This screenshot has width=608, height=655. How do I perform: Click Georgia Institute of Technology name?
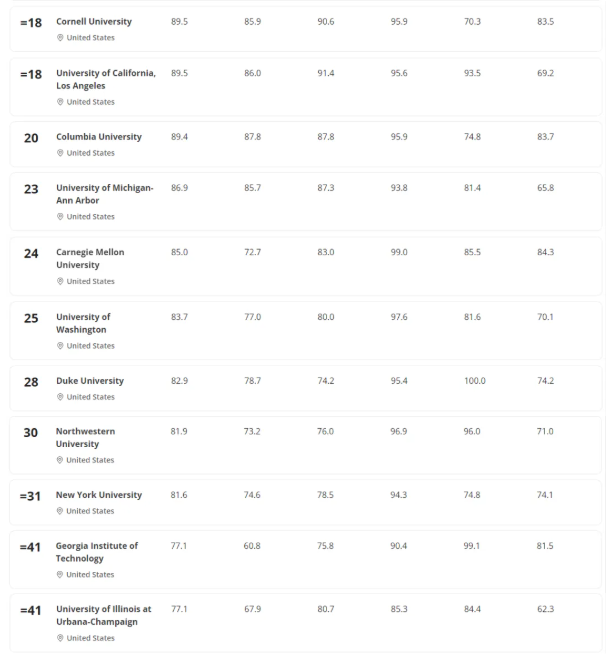[96, 552]
